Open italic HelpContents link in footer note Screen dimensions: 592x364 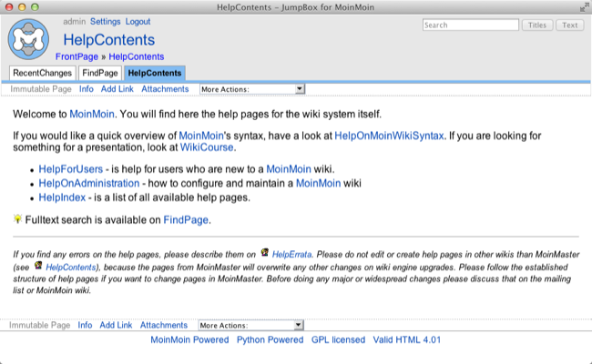[71, 268]
